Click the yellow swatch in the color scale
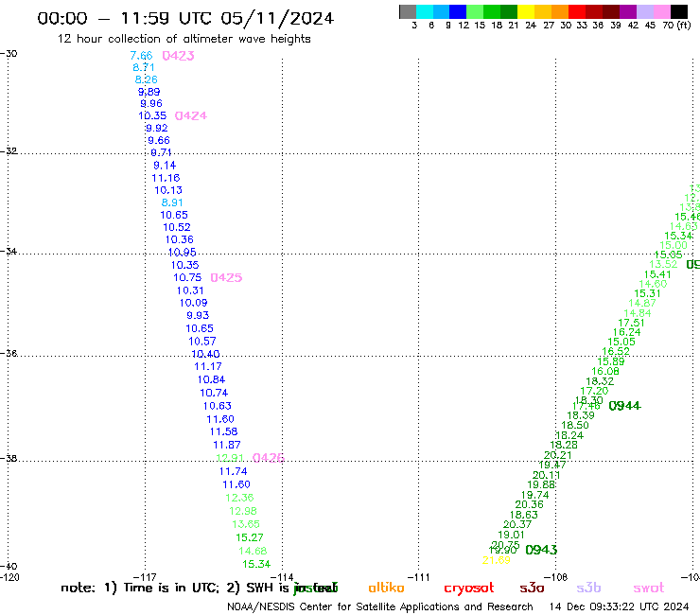Screen dimensions: 700x615 pyautogui.click(x=526, y=11)
